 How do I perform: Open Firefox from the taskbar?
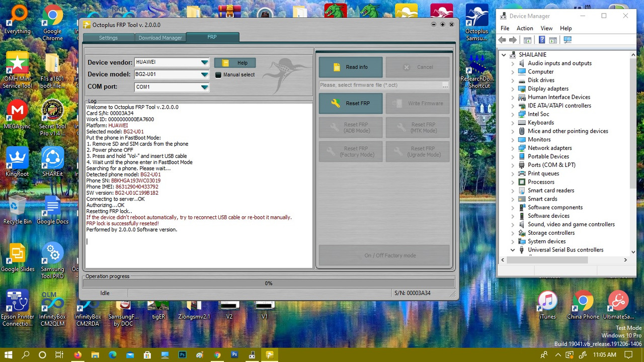(x=77, y=354)
